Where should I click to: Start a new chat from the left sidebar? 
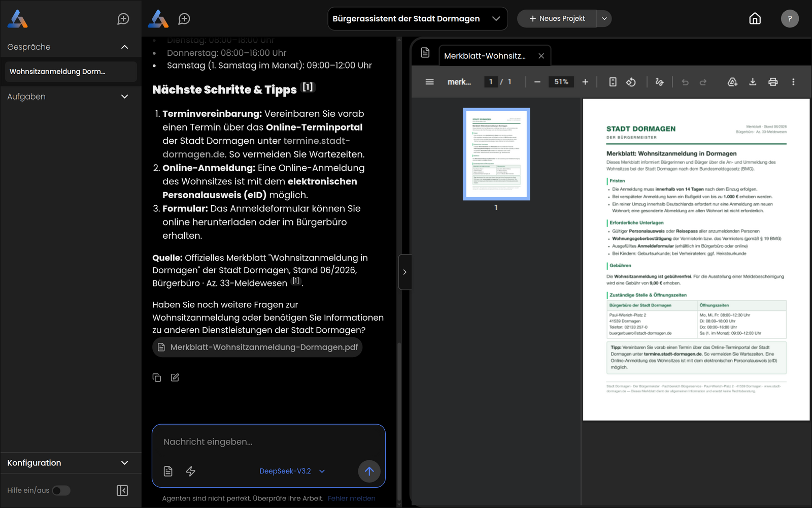123,19
